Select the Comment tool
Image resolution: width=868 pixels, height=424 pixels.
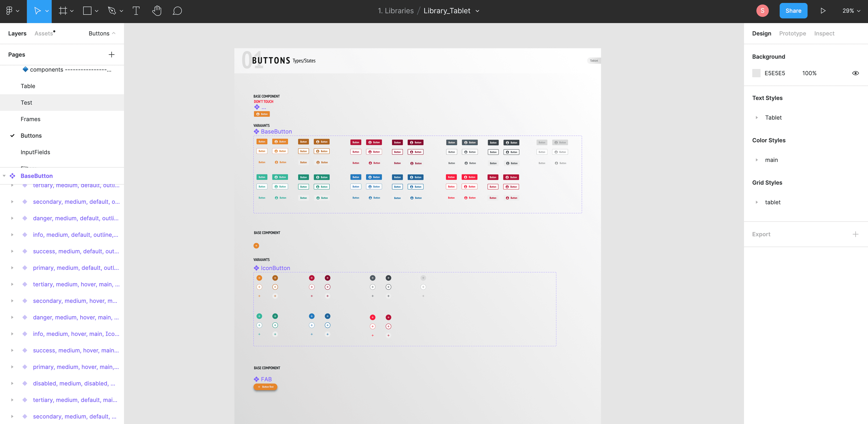tap(177, 11)
